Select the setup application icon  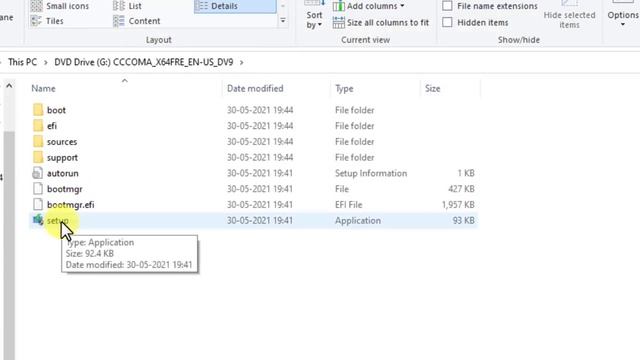38,220
